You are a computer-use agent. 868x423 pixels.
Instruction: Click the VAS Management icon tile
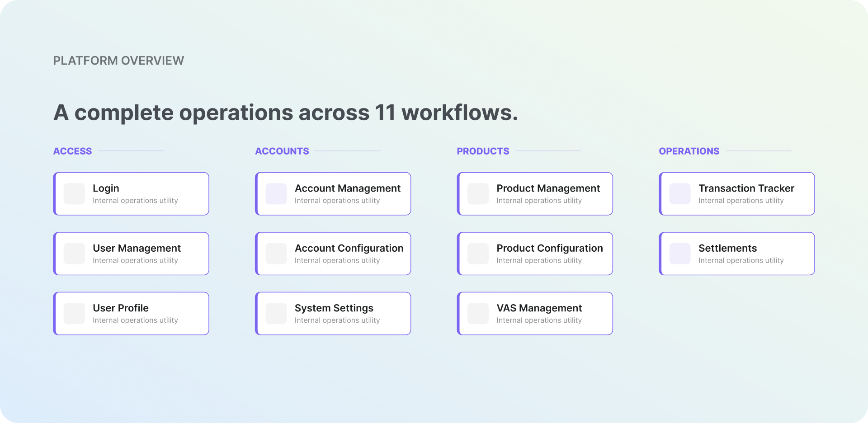pos(478,314)
